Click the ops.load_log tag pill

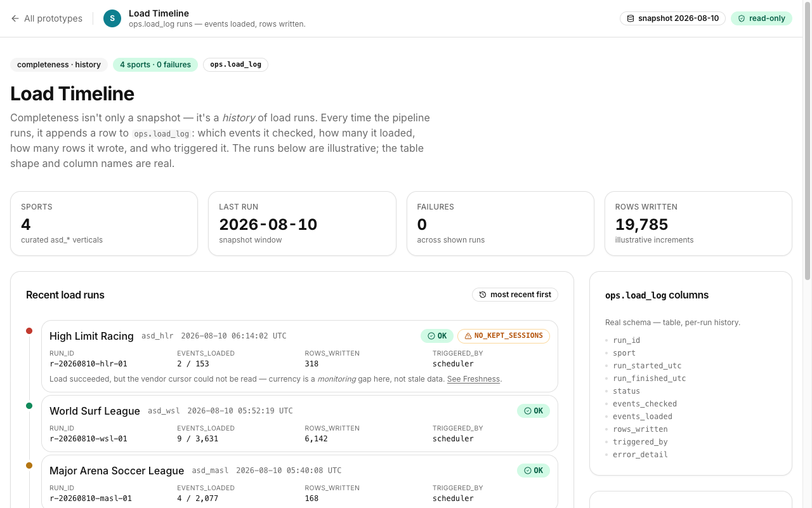235,65
